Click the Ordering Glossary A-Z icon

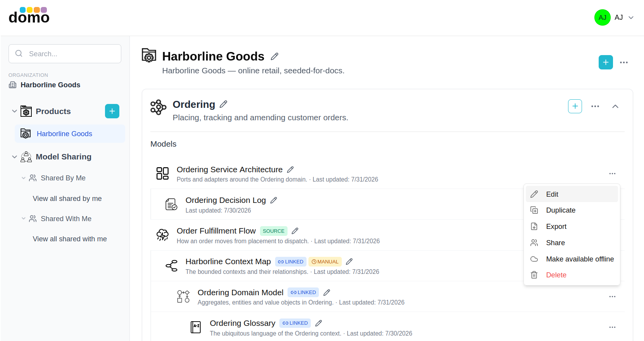pyautogui.click(x=196, y=327)
